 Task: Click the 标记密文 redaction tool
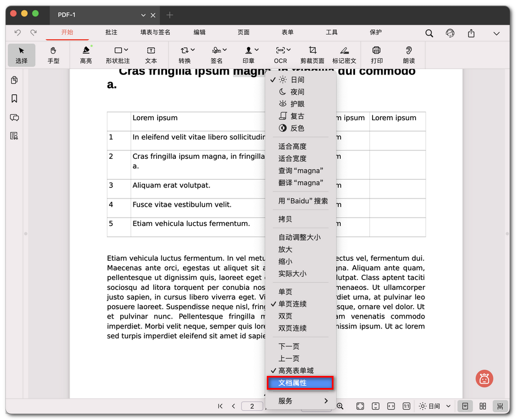click(x=344, y=55)
